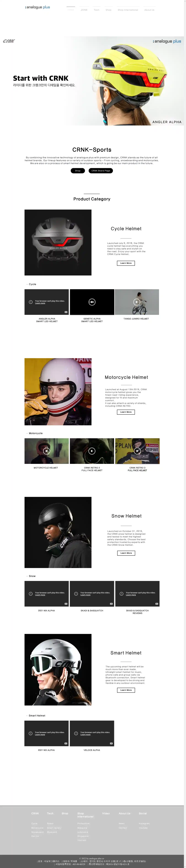Open About Us in top navigation
Viewport: 186px width, 868px height.
pyautogui.click(x=149, y=10)
